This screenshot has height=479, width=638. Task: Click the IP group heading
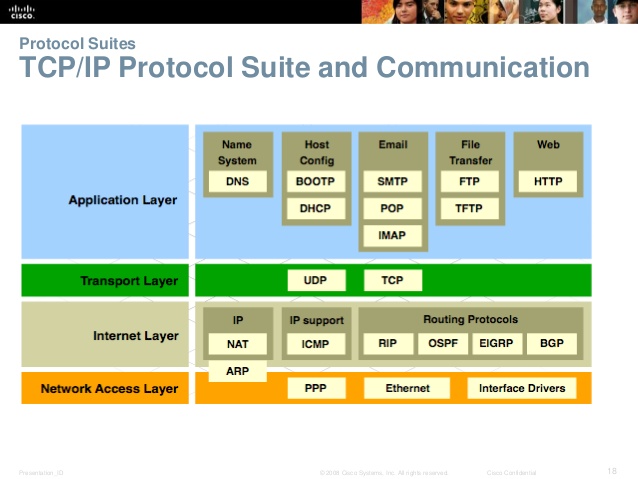[238, 320]
